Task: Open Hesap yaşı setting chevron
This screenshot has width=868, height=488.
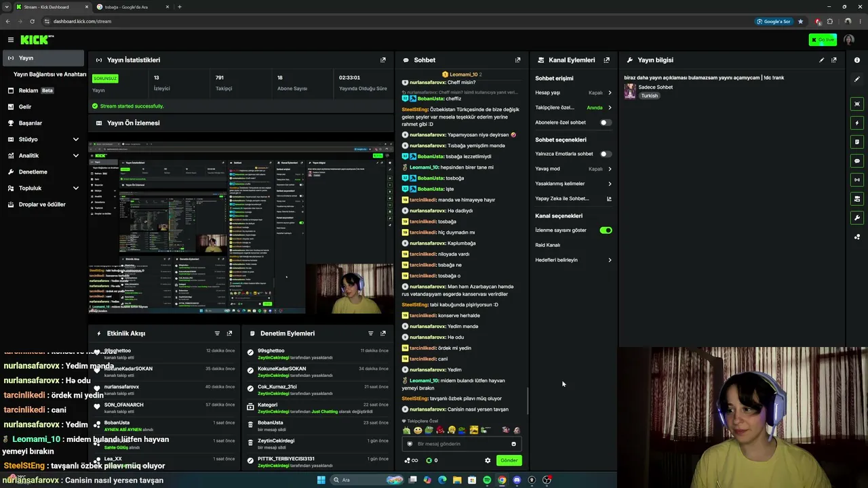Action: click(x=610, y=93)
